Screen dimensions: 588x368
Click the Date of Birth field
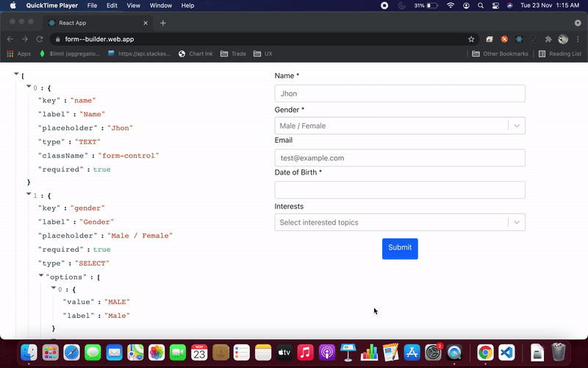click(400, 190)
